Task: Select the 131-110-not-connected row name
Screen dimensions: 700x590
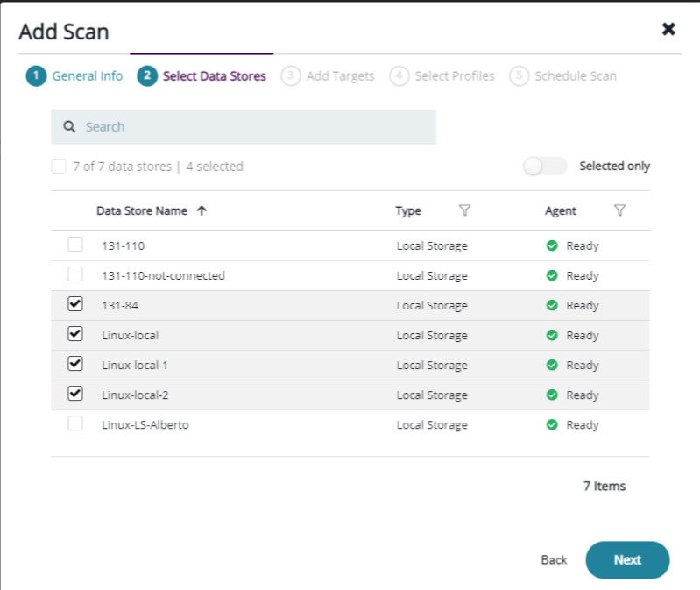Action: pos(163,275)
